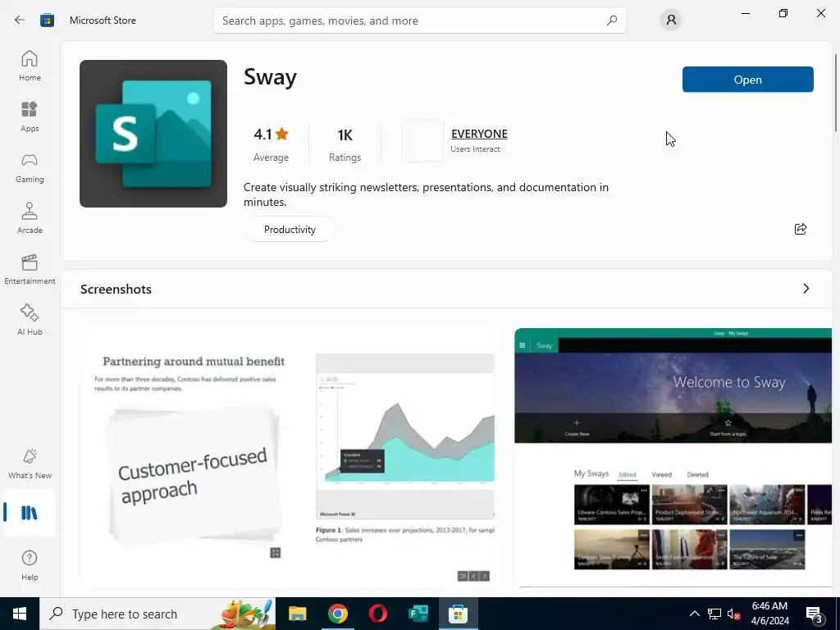
Task: Open the AI Hub section
Action: click(30, 320)
